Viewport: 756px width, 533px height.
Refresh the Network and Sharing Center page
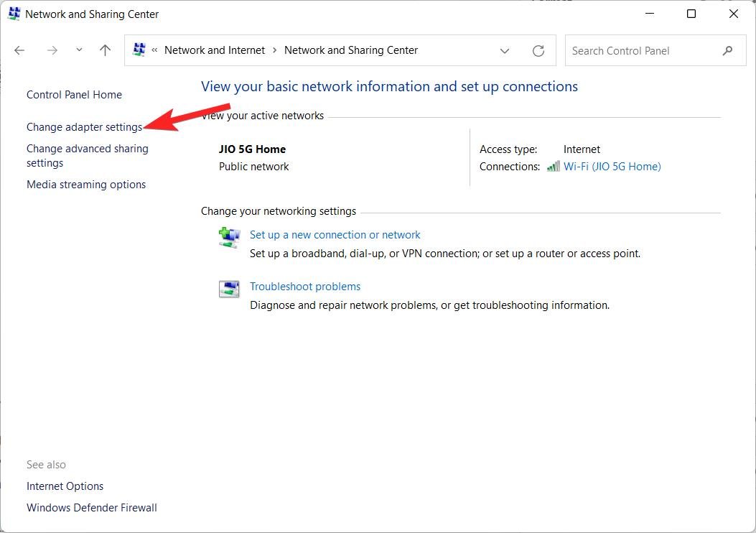pyautogui.click(x=538, y=50)
